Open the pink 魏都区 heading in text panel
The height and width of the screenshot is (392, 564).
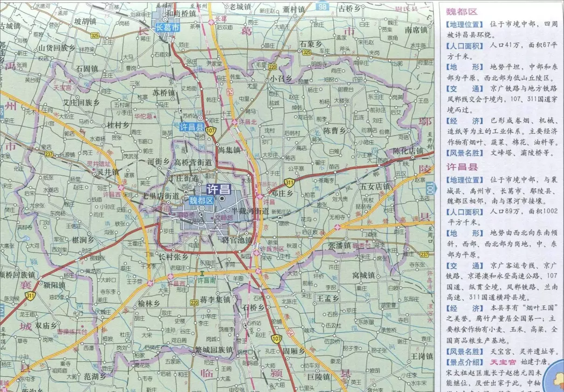click(x=461, y=12)
